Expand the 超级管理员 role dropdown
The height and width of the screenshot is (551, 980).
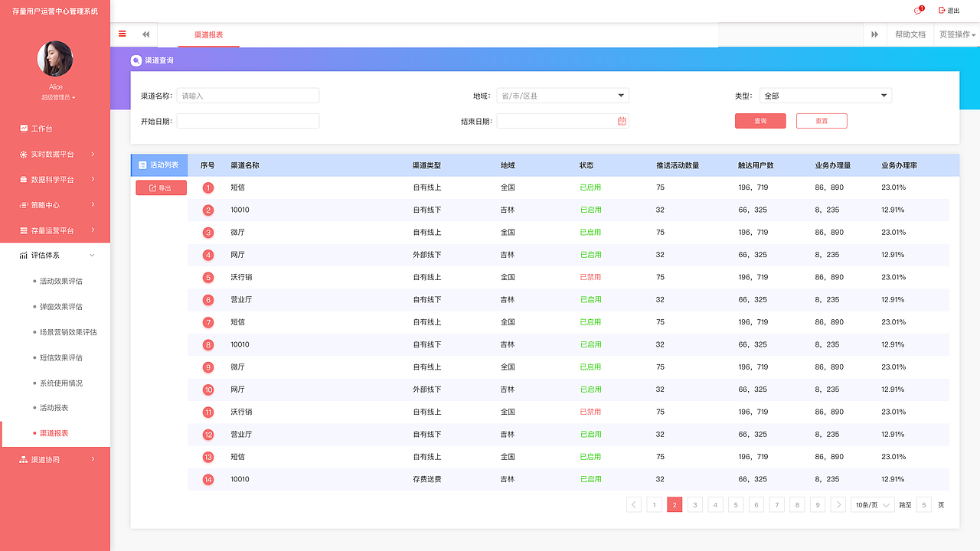coord(58,97)
